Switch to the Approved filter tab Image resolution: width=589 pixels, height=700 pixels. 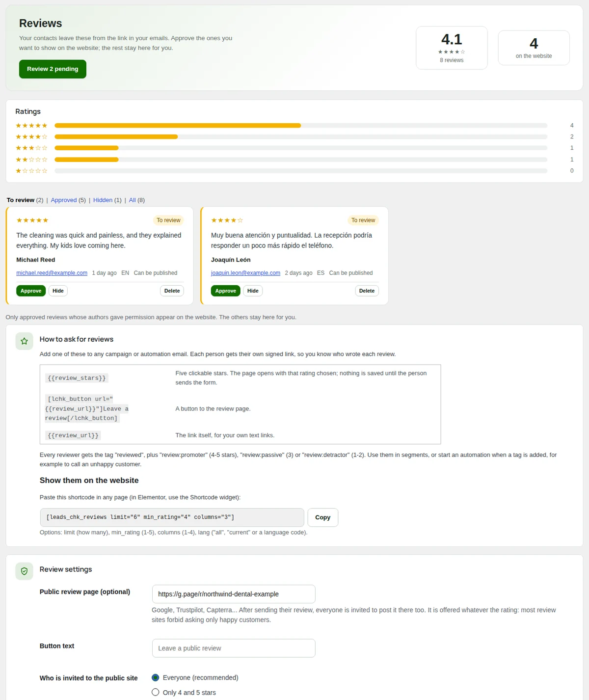(64, 200)
